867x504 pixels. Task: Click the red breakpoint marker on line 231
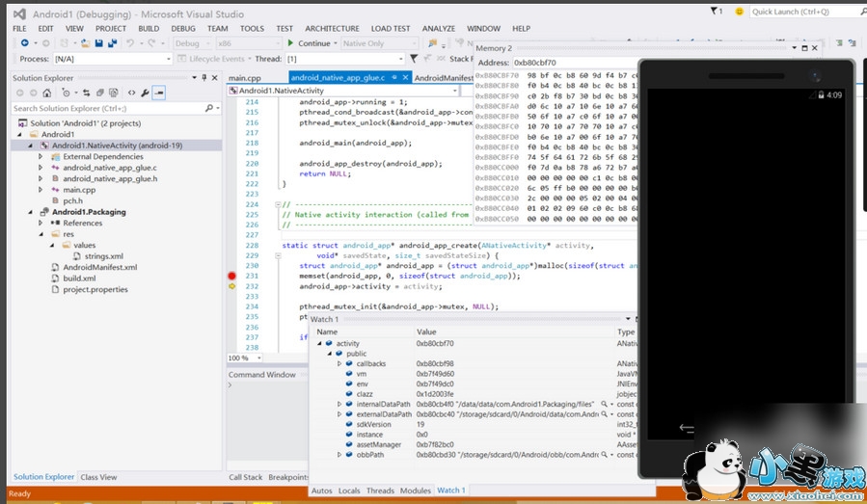[x=231, y=276]
